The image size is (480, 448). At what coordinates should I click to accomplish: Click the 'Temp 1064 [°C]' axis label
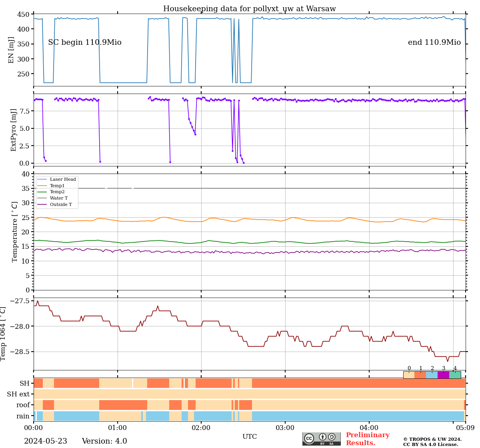[x=3, y=334]
